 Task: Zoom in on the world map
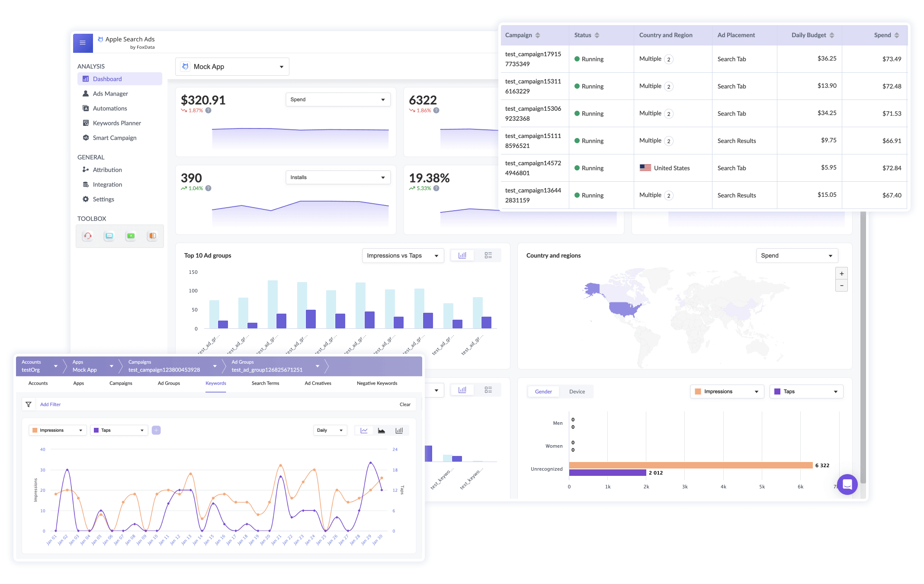(841, 273)
